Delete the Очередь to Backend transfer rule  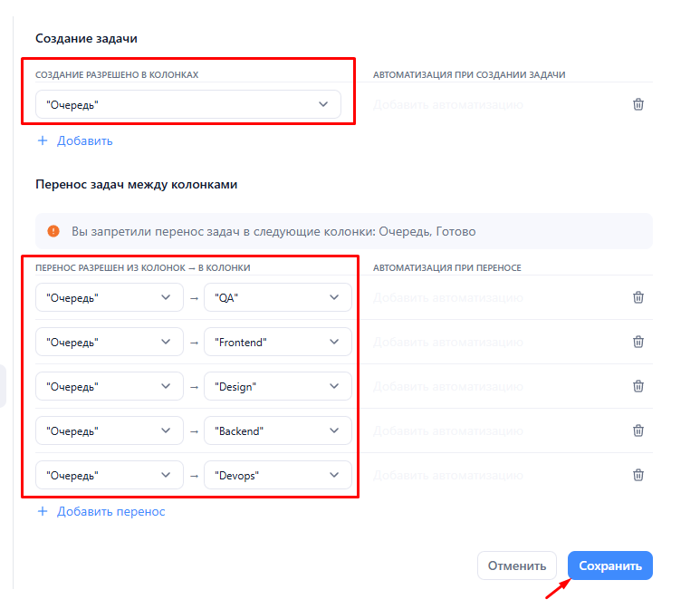pyautogui.click(x=638, y=430)
